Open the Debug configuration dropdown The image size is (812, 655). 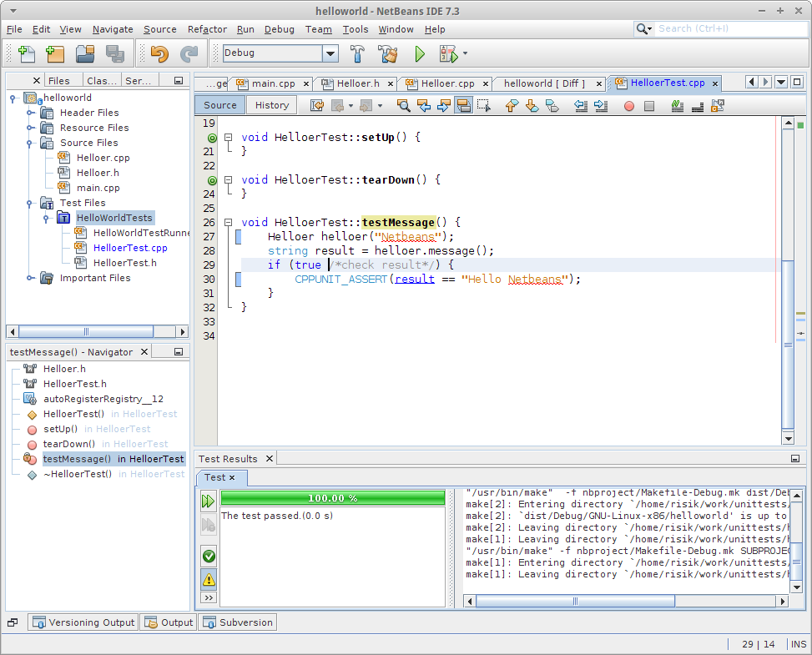point(330,53)
